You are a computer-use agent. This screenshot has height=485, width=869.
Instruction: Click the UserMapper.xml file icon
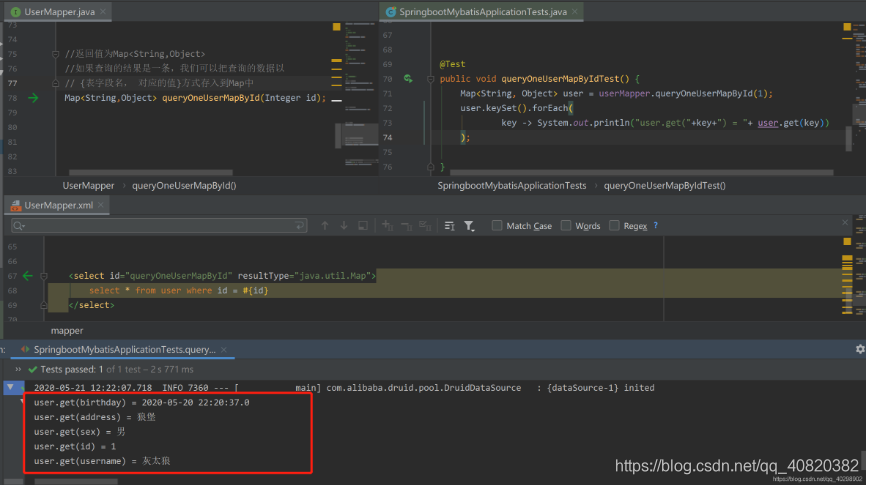(x=16, y=206)
